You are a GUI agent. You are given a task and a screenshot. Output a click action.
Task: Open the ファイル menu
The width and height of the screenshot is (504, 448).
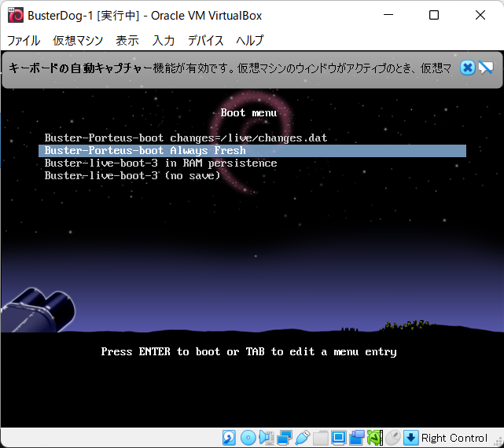point(24,41)
